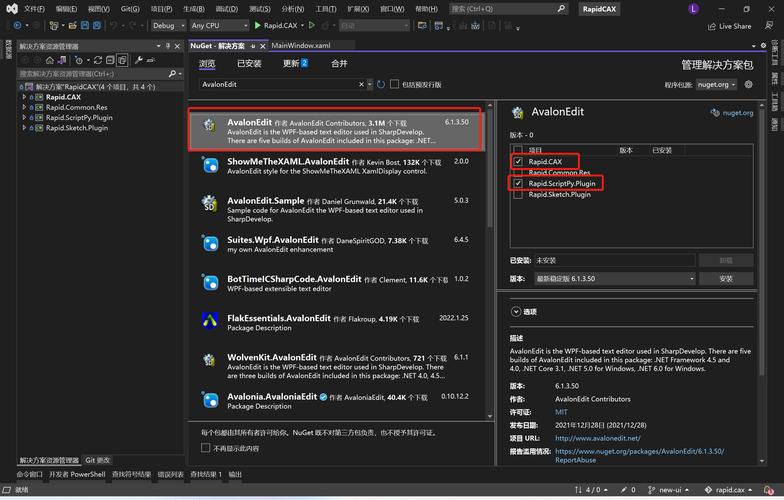Open the MIT license link
The width and height of the screenshot is (784, 500).
tap(561, 412)
